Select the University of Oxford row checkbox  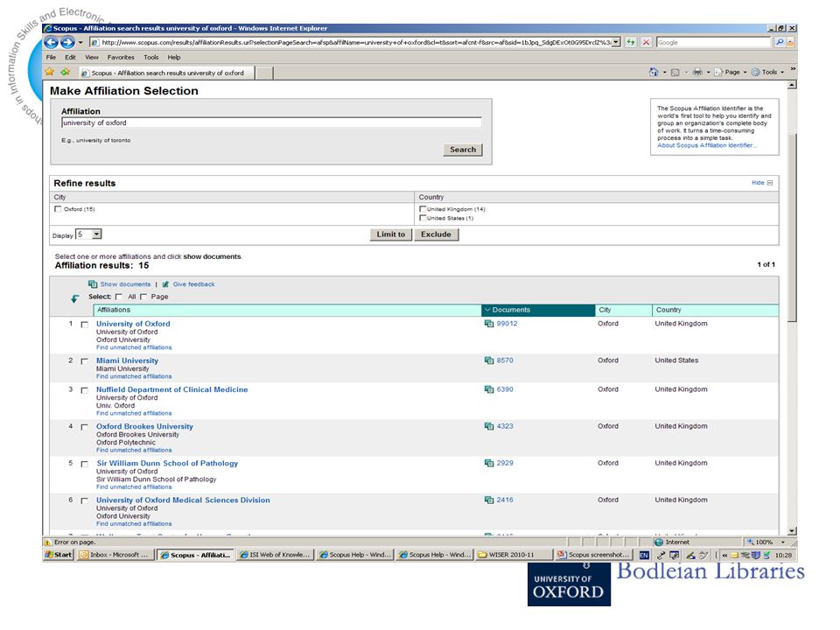[85, 325]
